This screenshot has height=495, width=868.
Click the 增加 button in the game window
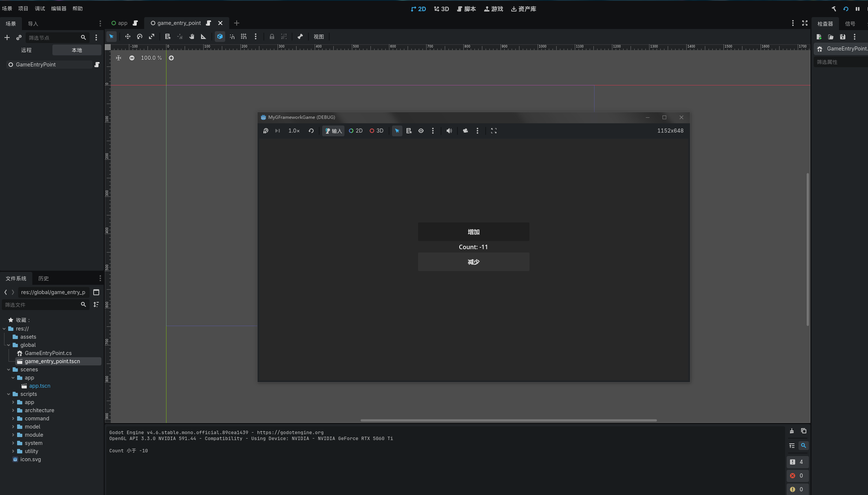473,232
